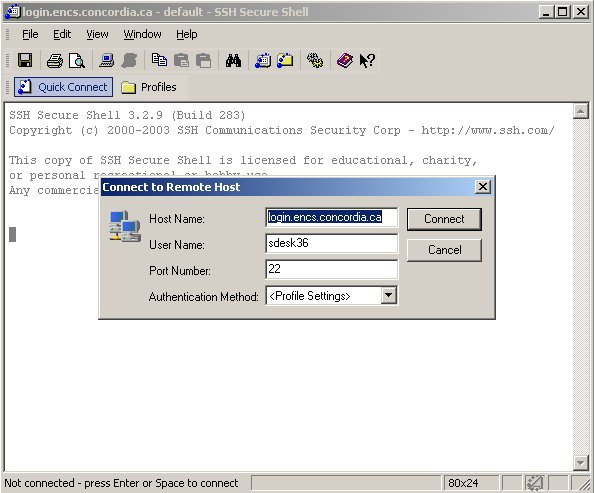Viewport: 594px width, 493px height.
Task: Open the Window menu
Action: pos(142,34)
